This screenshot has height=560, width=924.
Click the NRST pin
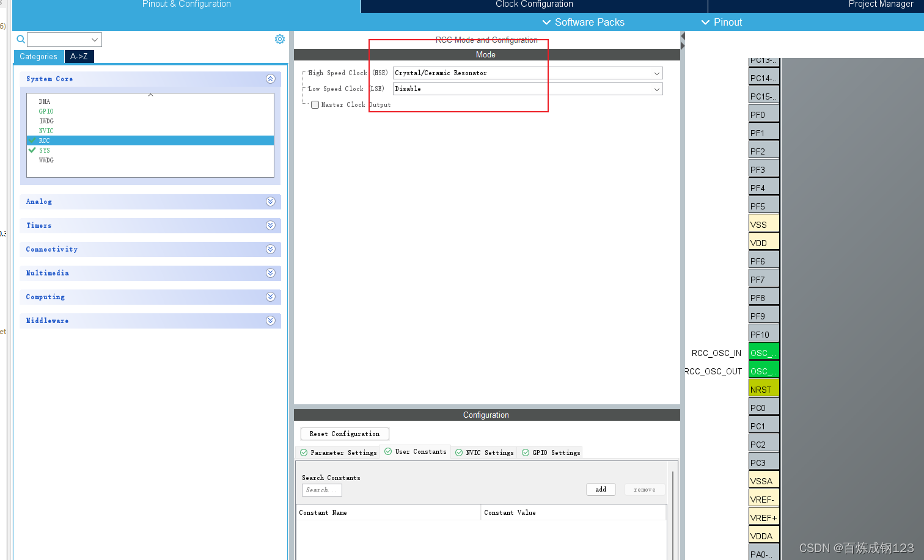(764, 389)
